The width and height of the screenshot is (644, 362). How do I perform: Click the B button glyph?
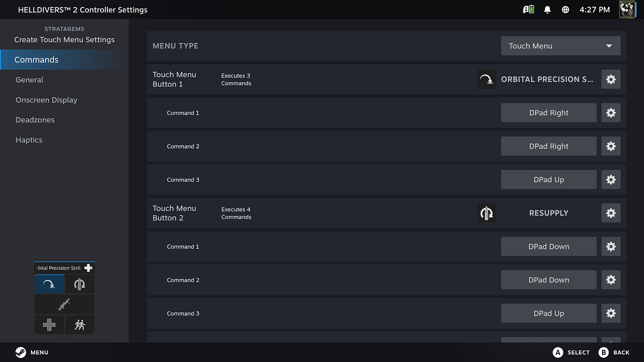point(603,352)
